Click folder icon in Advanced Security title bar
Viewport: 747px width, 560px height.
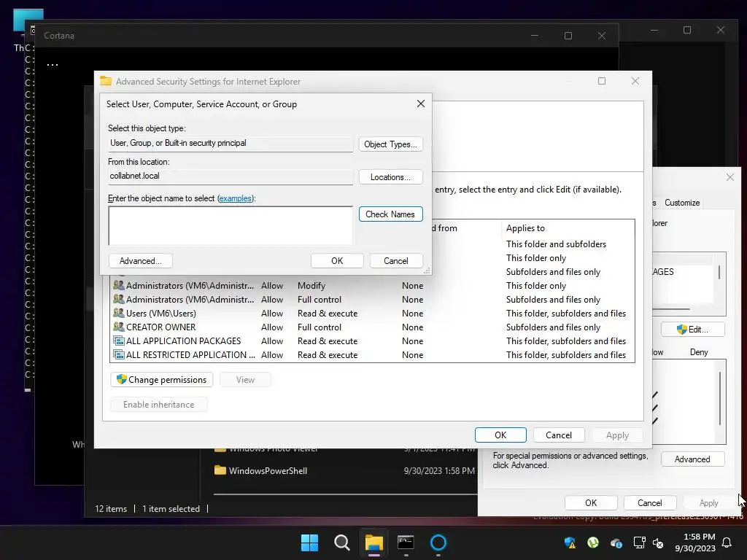point(105,82)
